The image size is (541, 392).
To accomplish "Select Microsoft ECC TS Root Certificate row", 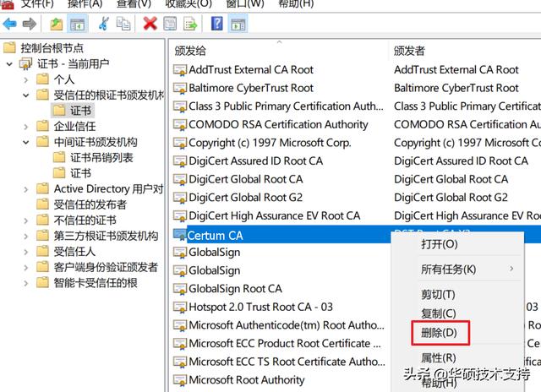I will pos(287,362).
